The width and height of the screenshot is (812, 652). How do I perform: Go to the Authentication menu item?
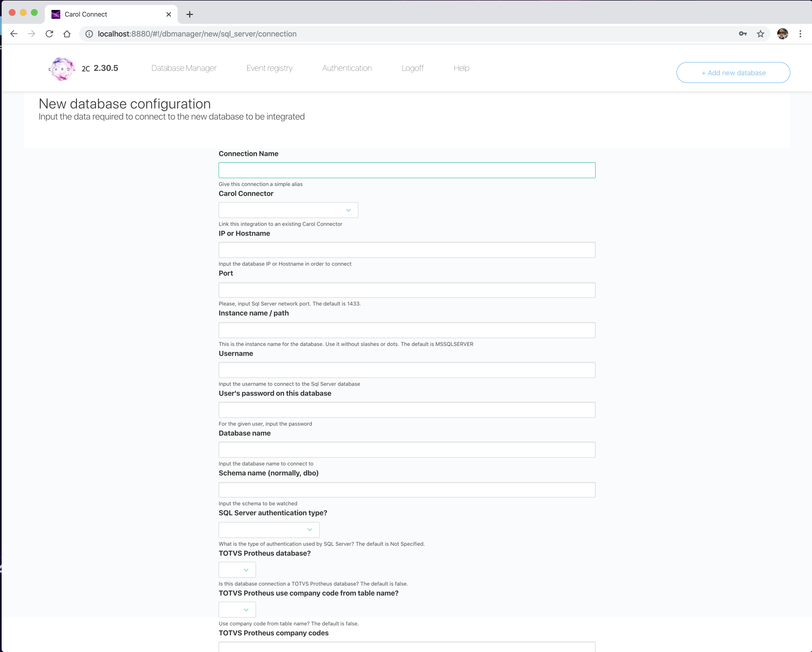347,68
